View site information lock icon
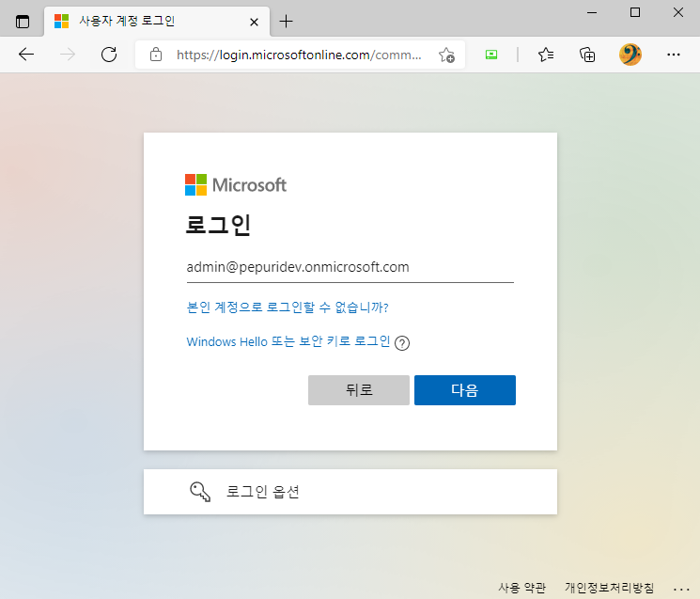Screen dimensions: 700x599 (x=156, y=55)
